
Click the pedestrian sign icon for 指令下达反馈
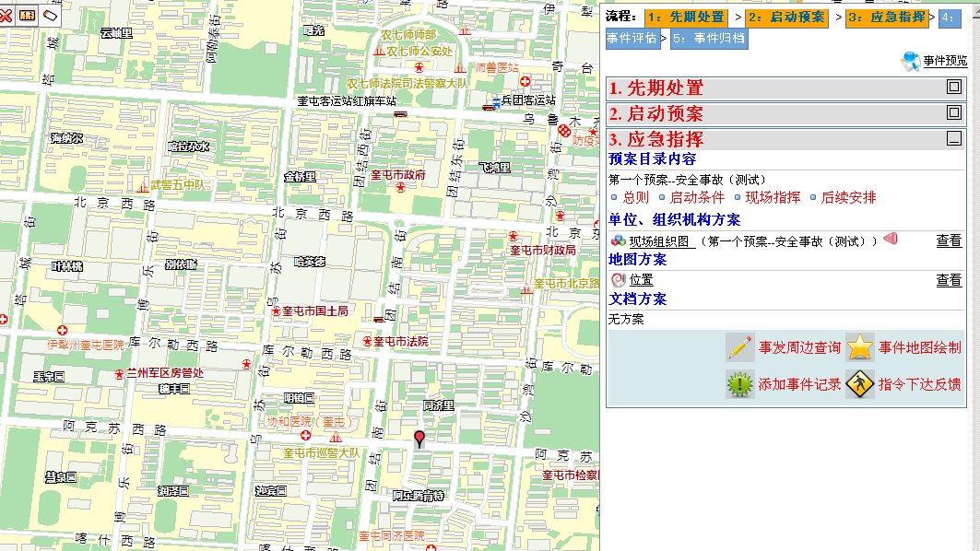pyautogui.click(x=860, y=383)
